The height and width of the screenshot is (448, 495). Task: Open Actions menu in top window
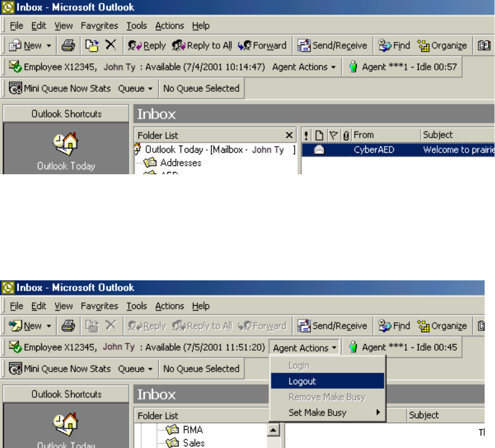(x=170, y=26)
